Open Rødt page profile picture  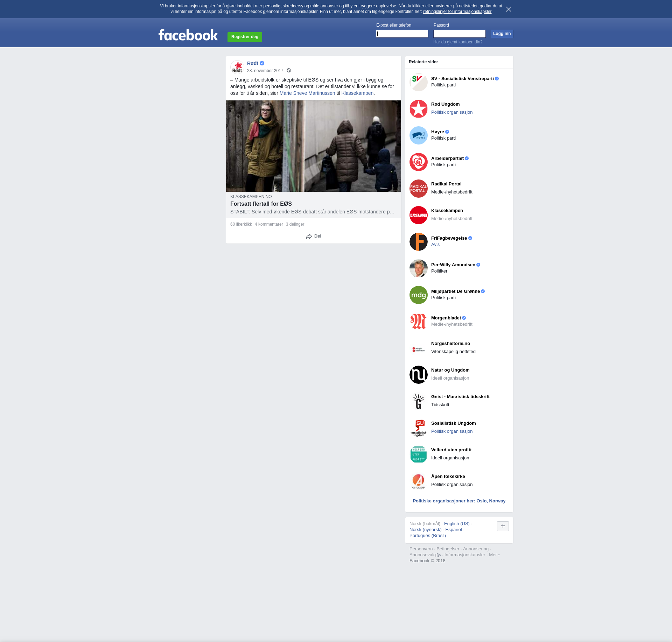point(237,67)
